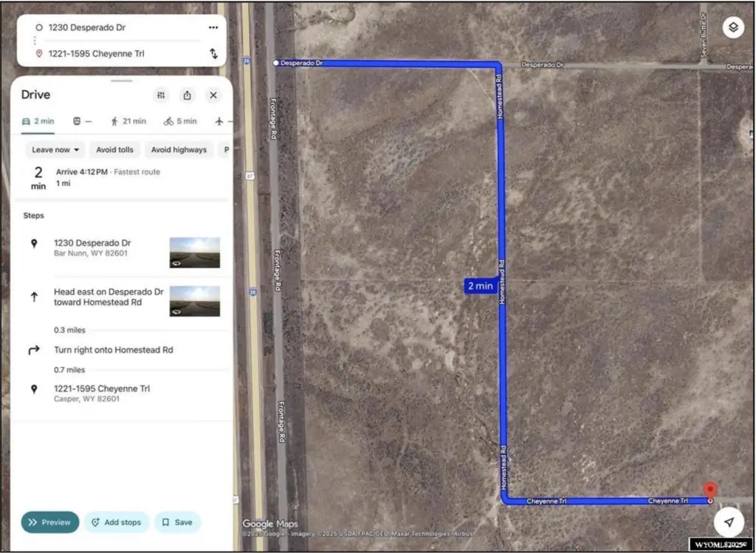The image size is (756, 553).
Task: Toggle the Avoid highways chip
Action: click(179, 150)
